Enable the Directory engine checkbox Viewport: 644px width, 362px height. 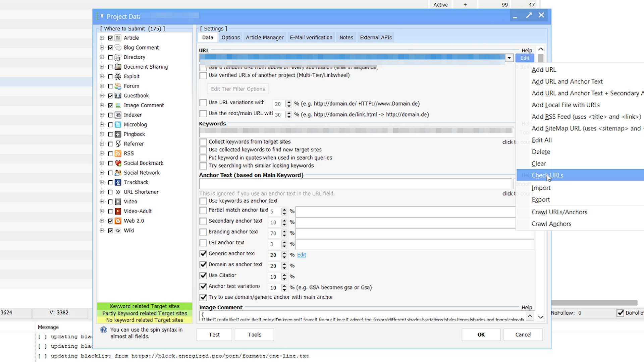click(x=110, y=57)
